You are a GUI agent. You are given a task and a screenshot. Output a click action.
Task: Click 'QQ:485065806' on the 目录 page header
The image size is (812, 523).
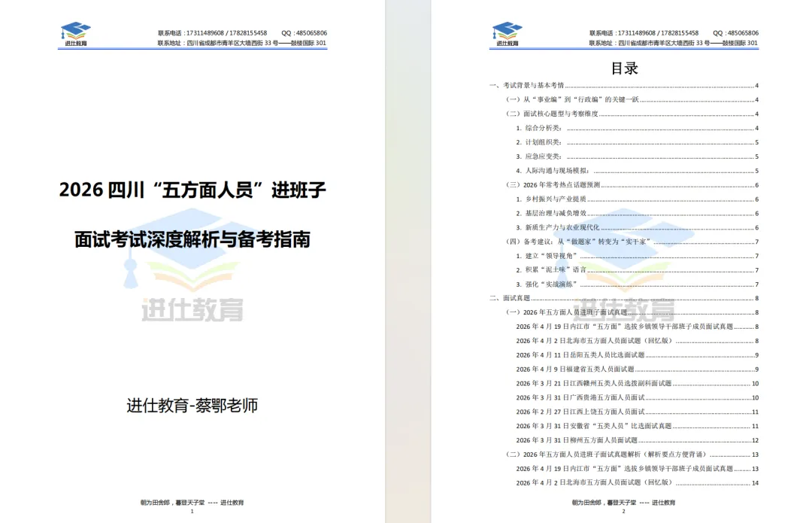(x=735, y=32)
